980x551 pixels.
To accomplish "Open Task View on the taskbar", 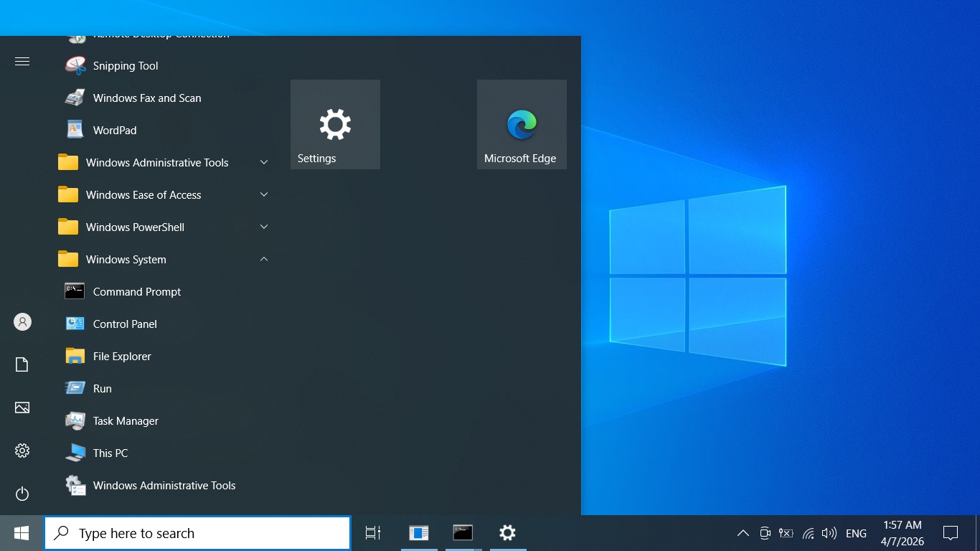I will point(373,533).
